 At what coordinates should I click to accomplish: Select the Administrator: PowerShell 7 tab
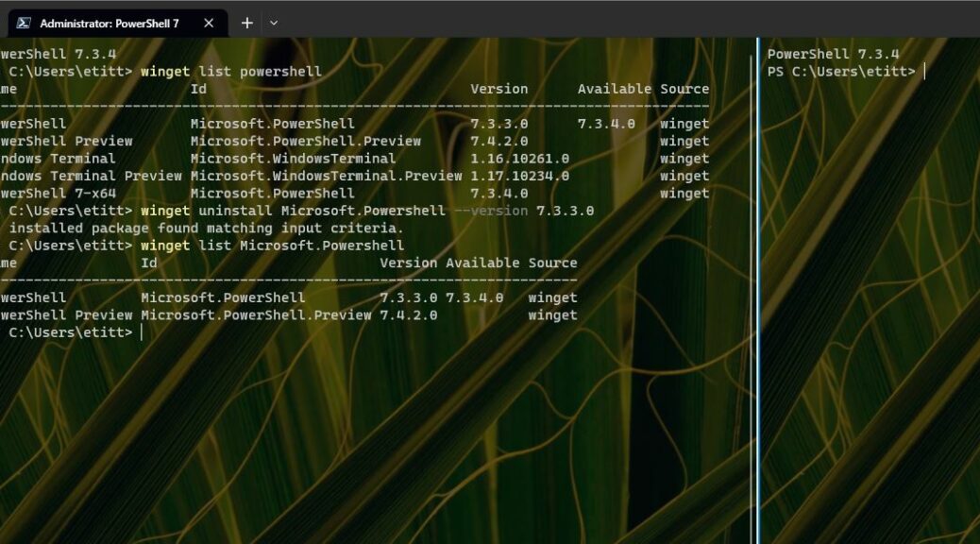pos(117,23)
